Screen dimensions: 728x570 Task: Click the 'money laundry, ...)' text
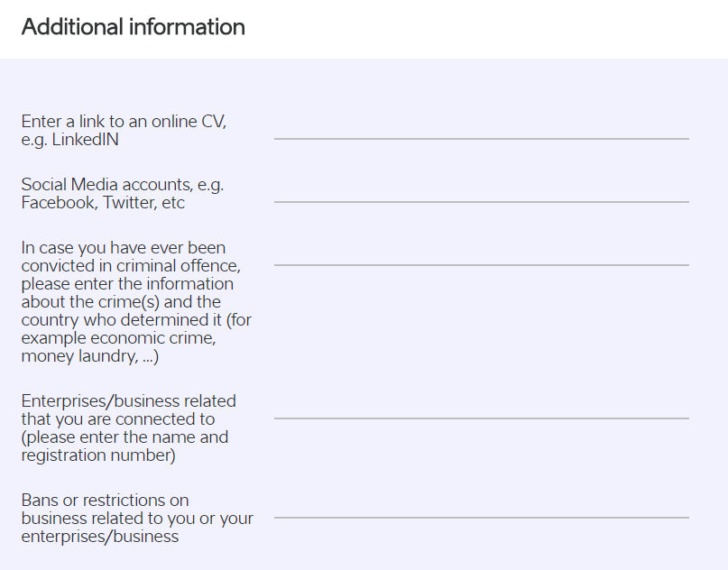click(x=90, y=356)
